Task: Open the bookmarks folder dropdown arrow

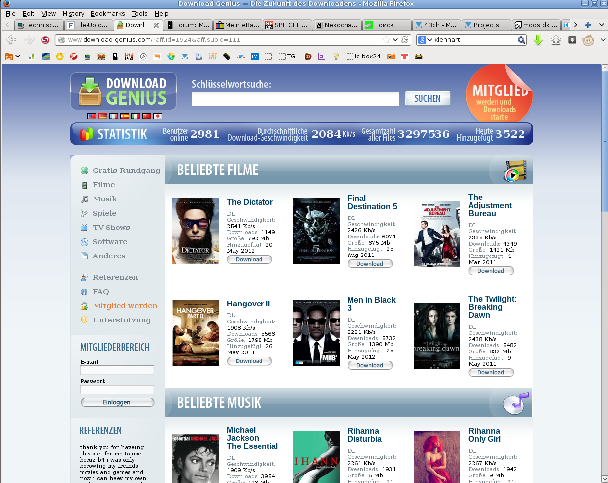Action: tap(18, 57)
